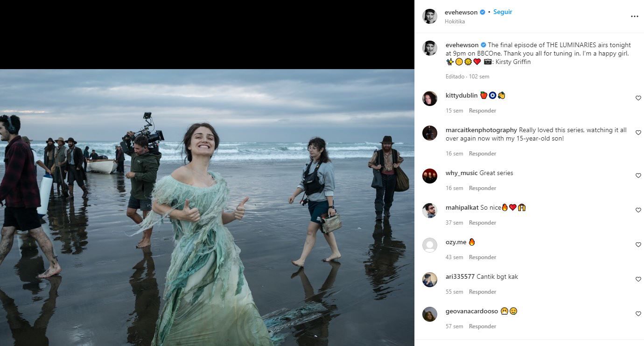Like marcaitkenphotography's comment with the heart icon
Image resolution: width=644 pixels, height=346 pixels.
638,133
